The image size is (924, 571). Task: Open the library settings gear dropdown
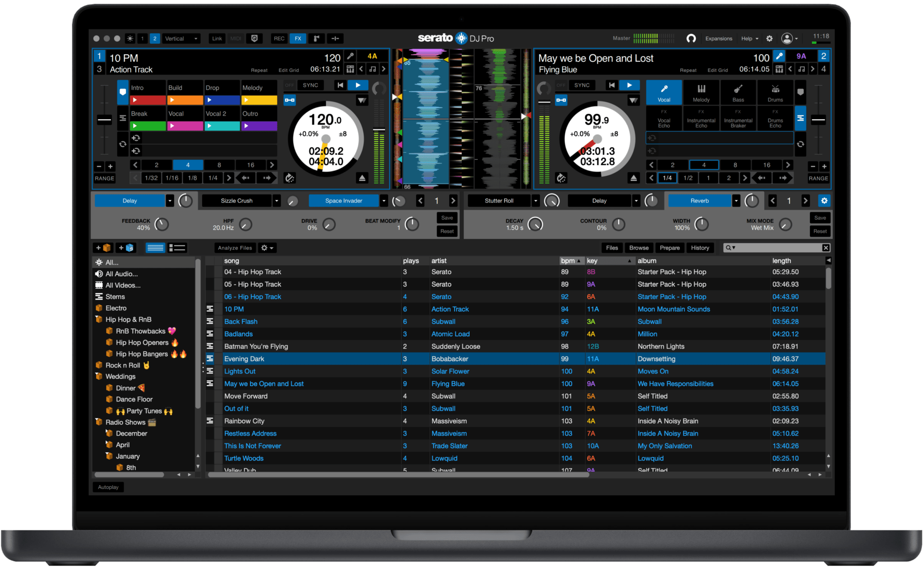pyautogui.click(x=267, y=248)
